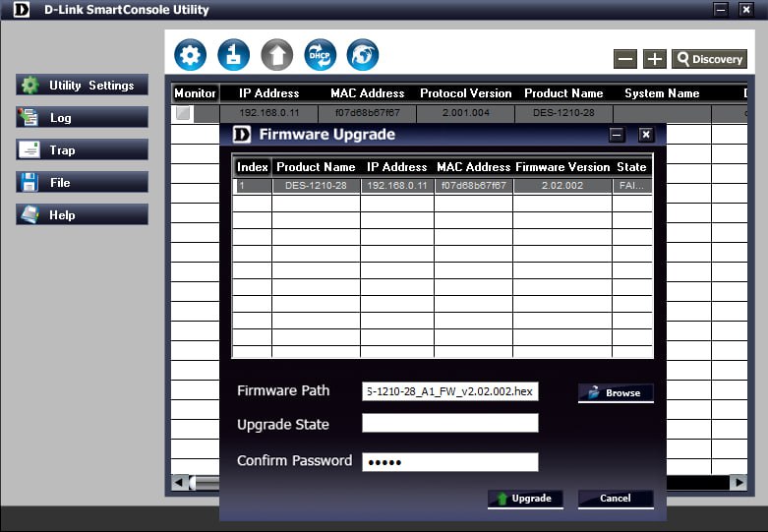The width and height of the screenshot is (768, 532).
Task: Click the Utility Settings gear icon
Action: [30, 86]
